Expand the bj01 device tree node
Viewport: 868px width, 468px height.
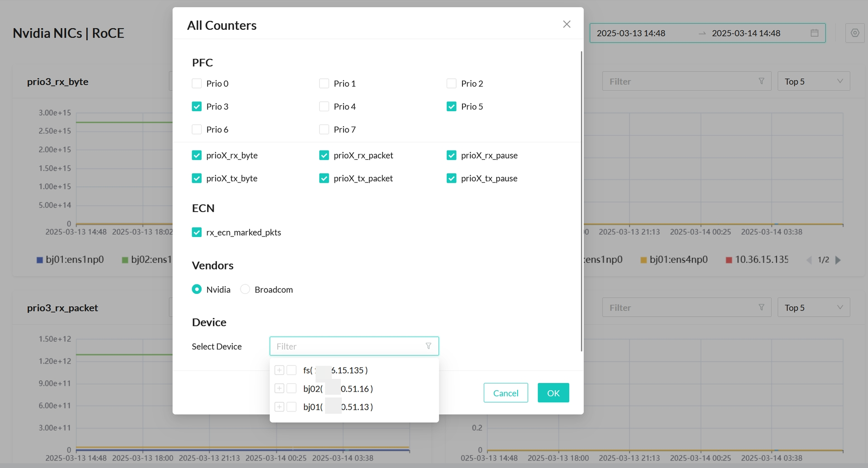tap(279, 407)
